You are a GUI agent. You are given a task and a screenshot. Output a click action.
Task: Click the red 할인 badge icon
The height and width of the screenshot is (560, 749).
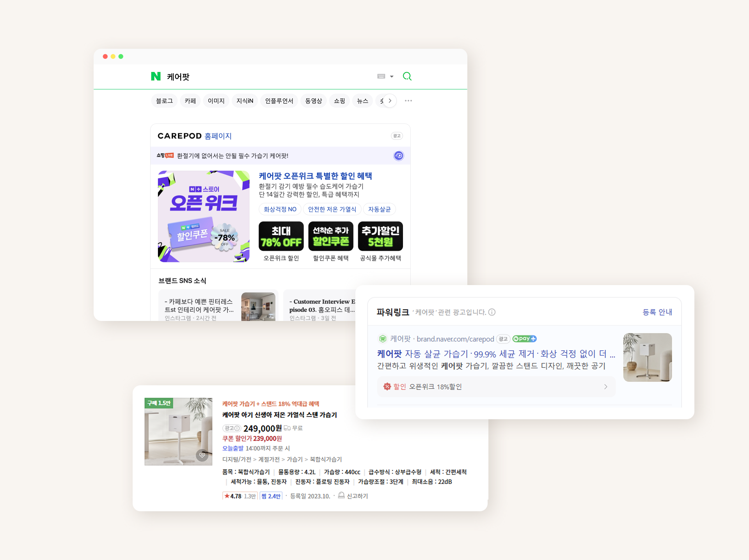point(387,386)
